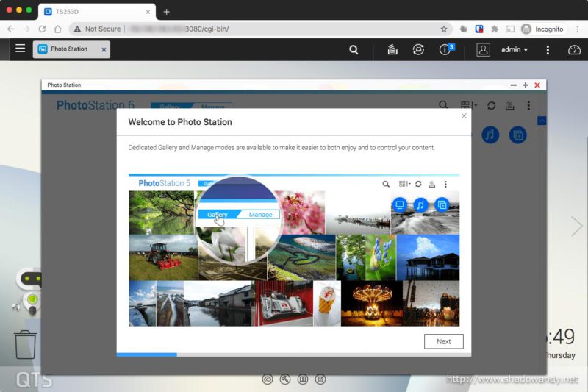The image size is (588, 392).
Task: Click the browser address bar
Action: (x=279, y=29)
